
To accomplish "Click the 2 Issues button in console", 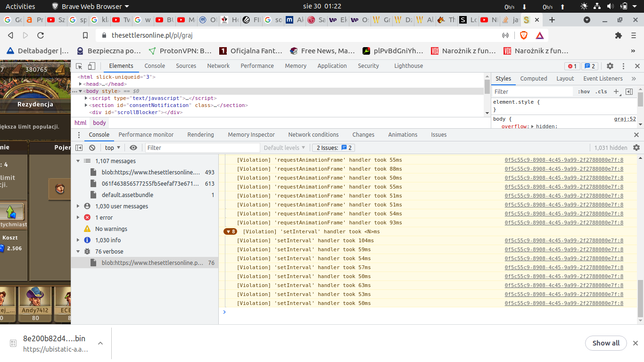I will (x=333, y=148).
